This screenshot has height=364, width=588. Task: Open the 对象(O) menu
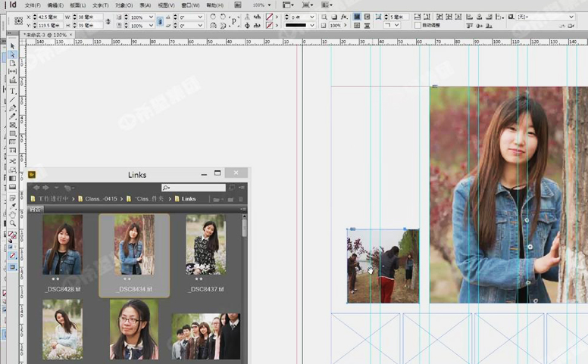[x=124, y=5]
